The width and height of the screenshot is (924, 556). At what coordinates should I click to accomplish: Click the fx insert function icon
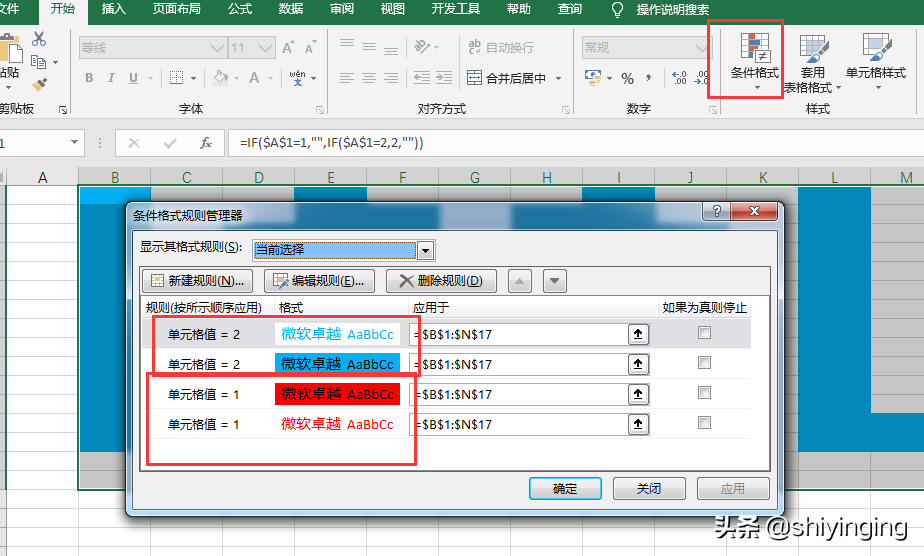(x=206, y=143)
